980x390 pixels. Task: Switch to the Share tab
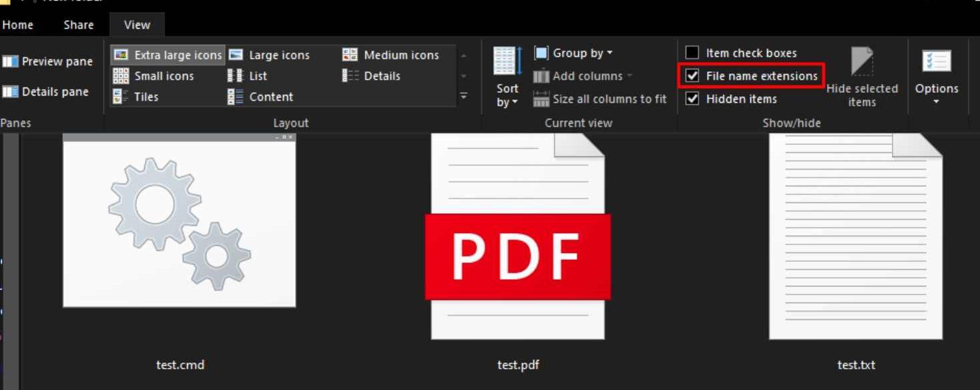(x=79, y=25)
